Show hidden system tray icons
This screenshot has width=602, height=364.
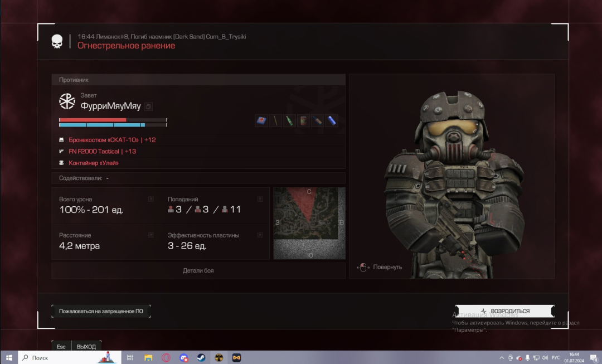point(502,358)
